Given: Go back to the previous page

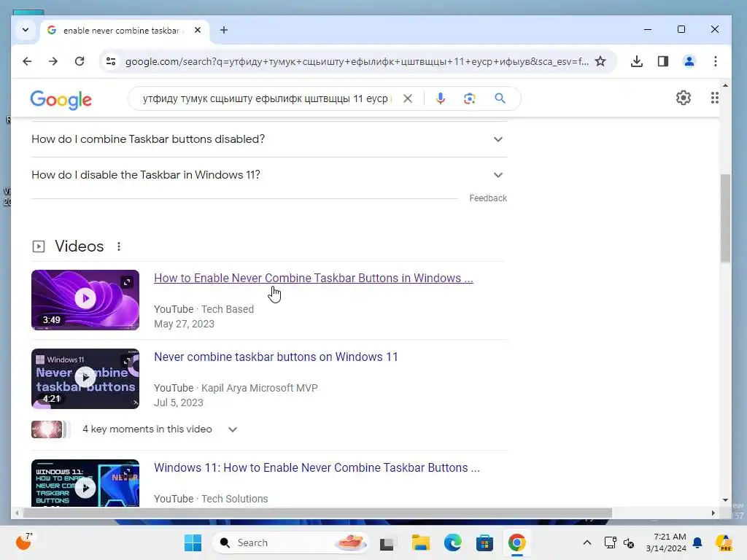Looking at the screenshot, I should [27, 61].
